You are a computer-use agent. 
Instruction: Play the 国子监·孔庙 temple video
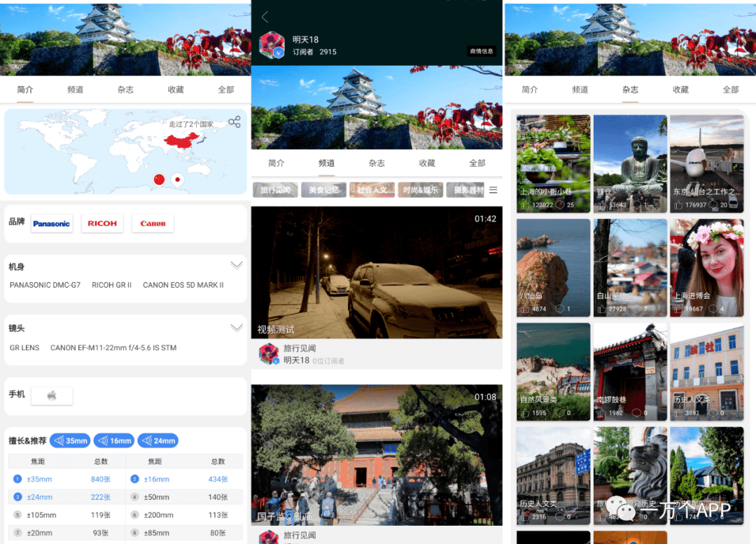377,455
